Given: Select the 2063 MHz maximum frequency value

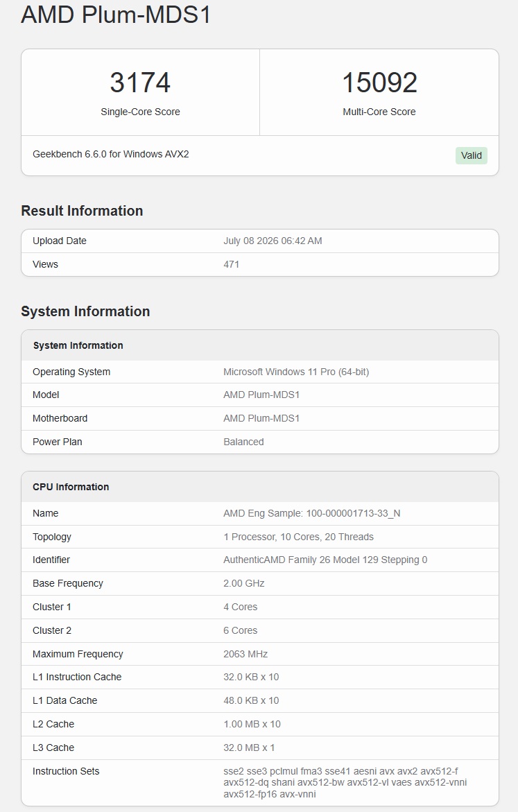Looking at the screenshot, I should point(245,654).
